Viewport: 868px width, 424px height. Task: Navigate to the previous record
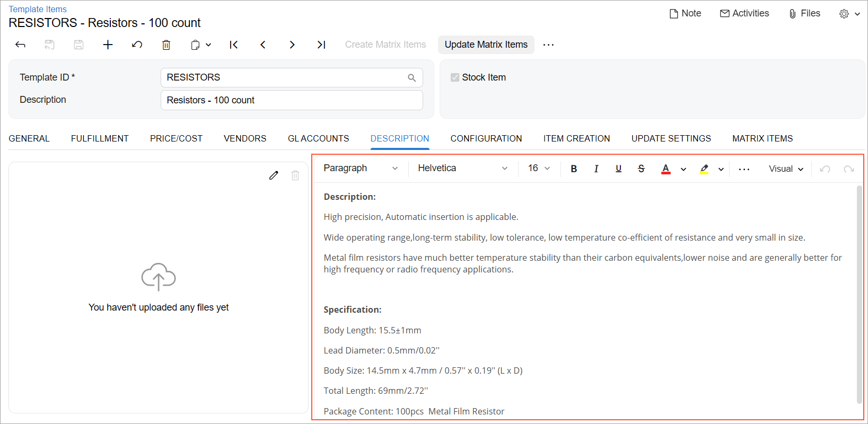263,45
